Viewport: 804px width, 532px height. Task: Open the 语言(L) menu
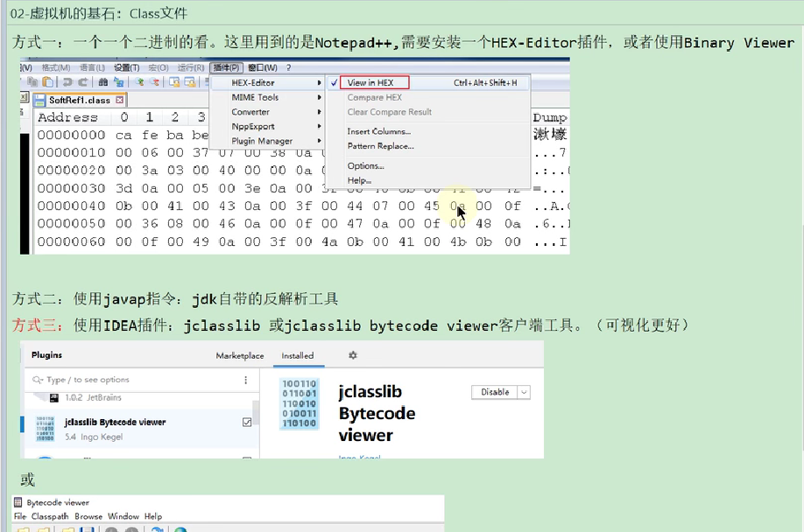92,67
